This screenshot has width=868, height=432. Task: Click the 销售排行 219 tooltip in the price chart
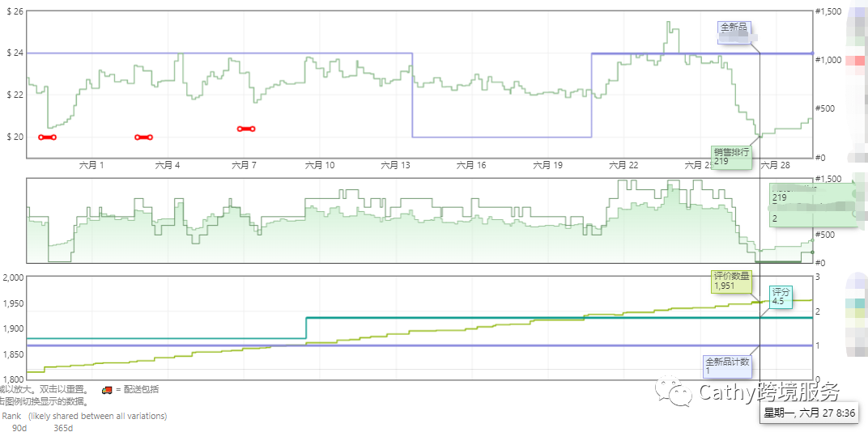click(x=731, y=158)
